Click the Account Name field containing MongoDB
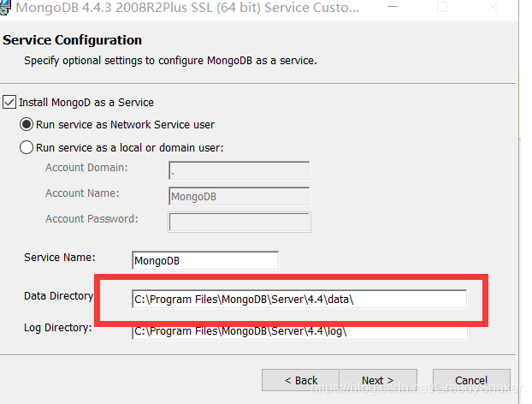Viewport: 532px width, 404px height. click(239, 196)
